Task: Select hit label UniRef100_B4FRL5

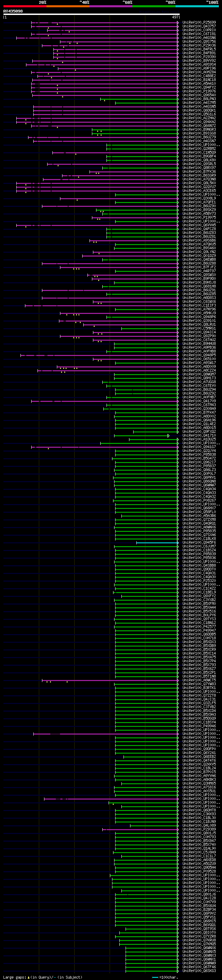Action: tap(199, 49)
